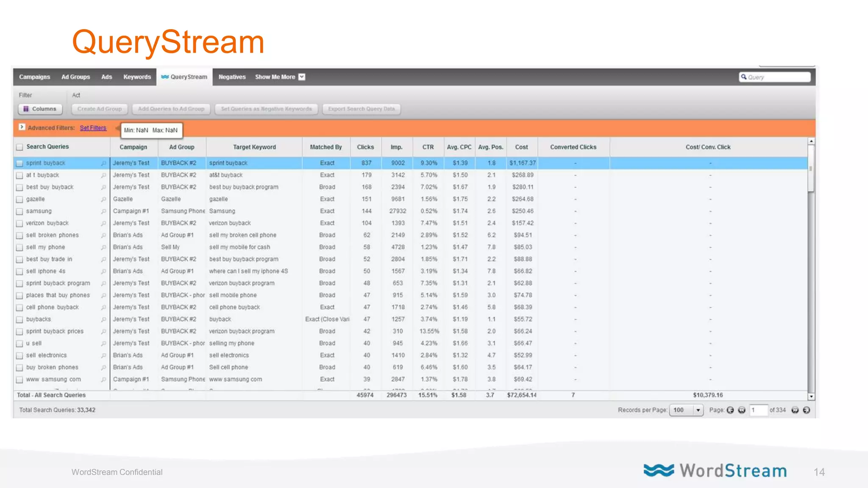The width and height of the screenshot is (868, 488).
Task: Click search icon beside 'verizon buyback'
Action: click(x=103, y=223)
